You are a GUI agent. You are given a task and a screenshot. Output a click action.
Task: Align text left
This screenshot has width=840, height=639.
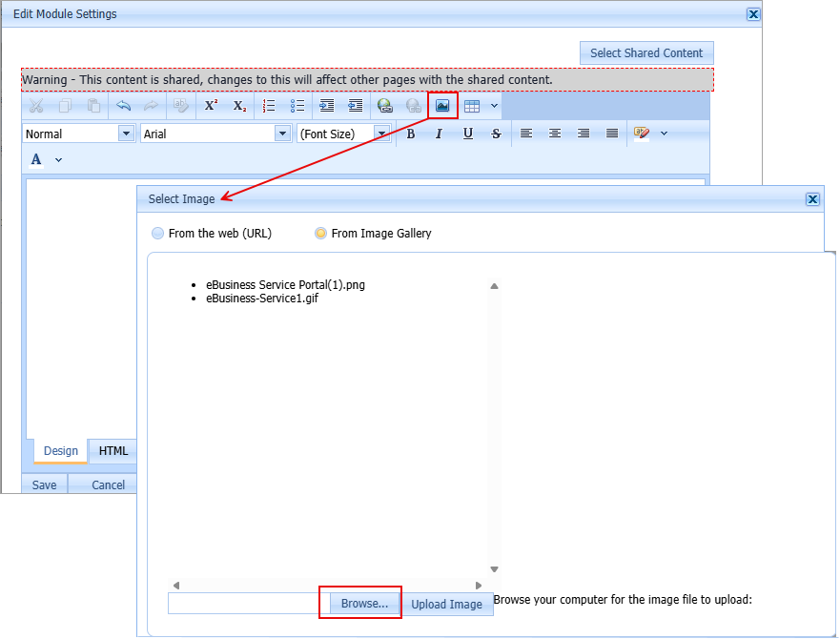pyautogui.click(x=526, y=133)
